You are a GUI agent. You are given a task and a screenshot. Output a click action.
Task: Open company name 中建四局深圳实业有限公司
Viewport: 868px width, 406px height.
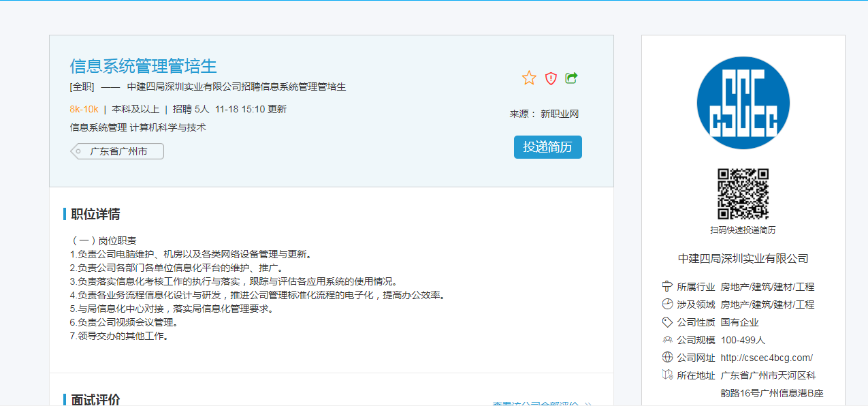pos(743,259)
